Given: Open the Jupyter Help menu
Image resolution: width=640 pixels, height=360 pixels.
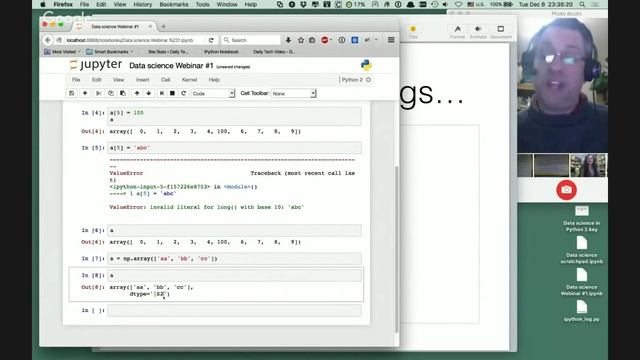Looking at the screenshot, I should [x=214, y=80].
